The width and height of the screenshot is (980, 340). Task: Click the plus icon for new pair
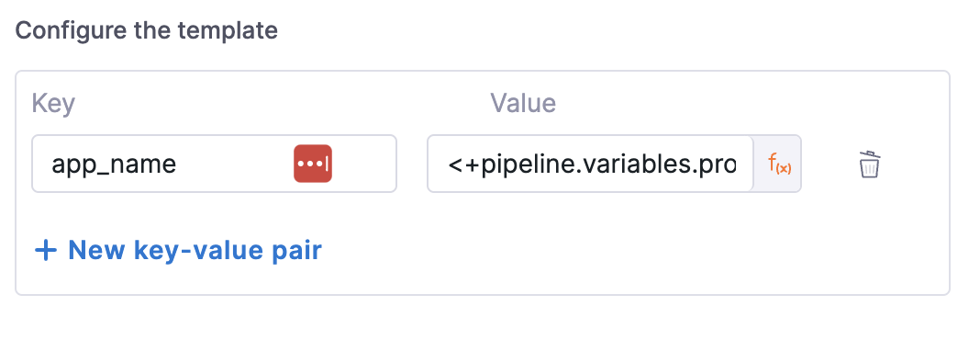point(46,251)
